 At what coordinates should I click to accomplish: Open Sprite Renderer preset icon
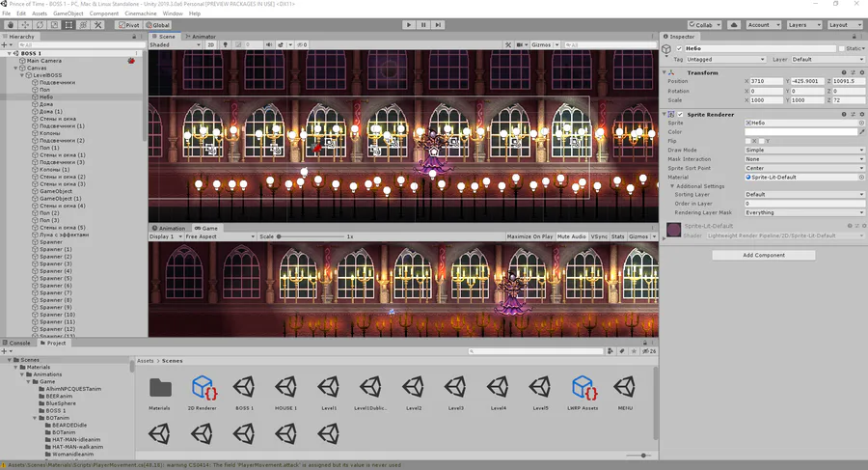854,114
